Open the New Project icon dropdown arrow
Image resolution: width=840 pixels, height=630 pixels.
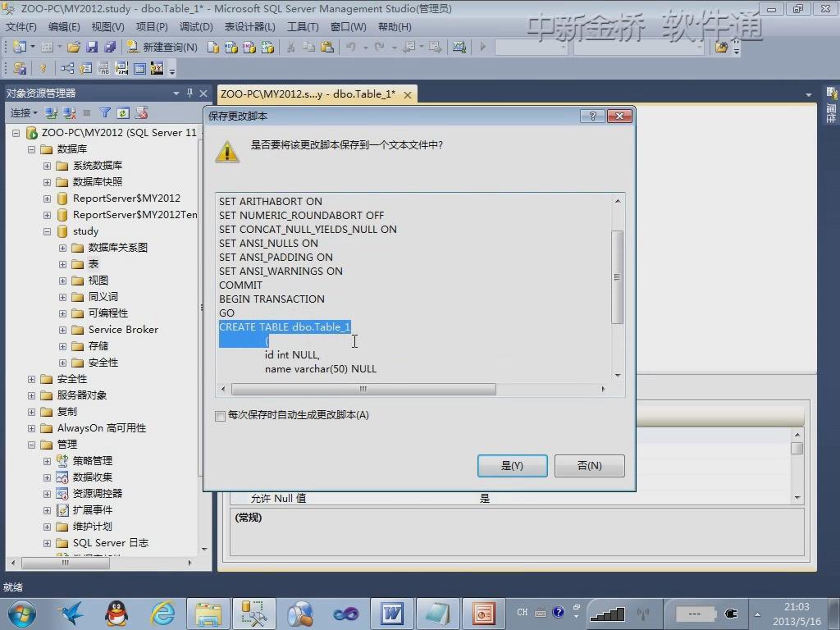pos(33,47)
